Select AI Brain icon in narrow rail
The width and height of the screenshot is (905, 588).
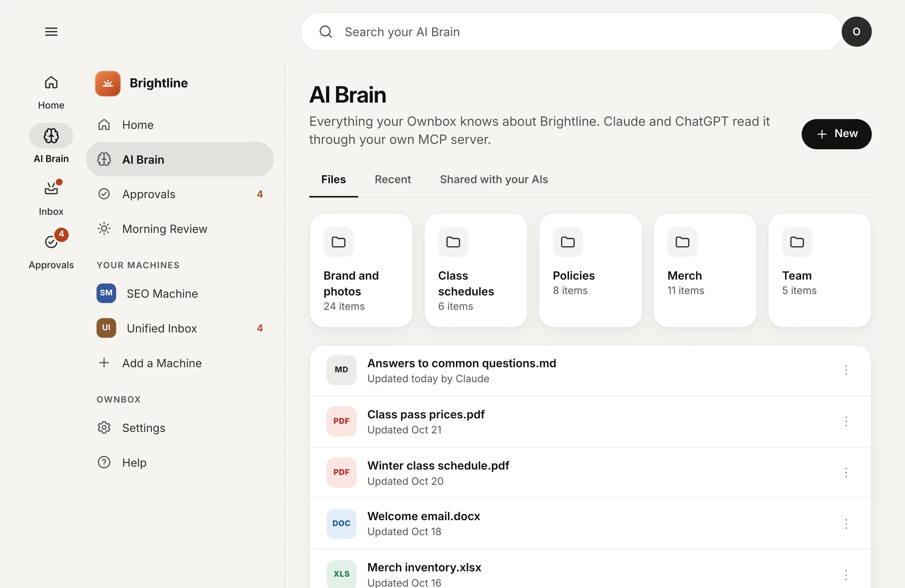click(x=51, y=136)
